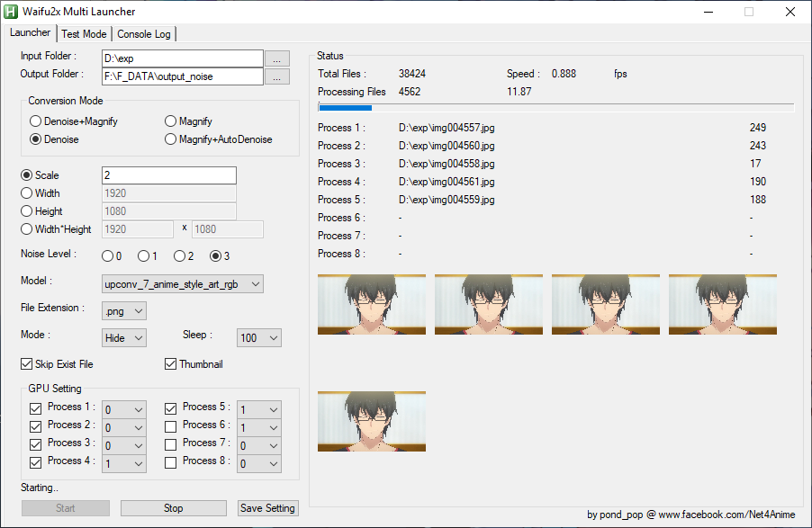812x528 pixels.
Task: Open the Console Log tab
Action: [144, 34]
